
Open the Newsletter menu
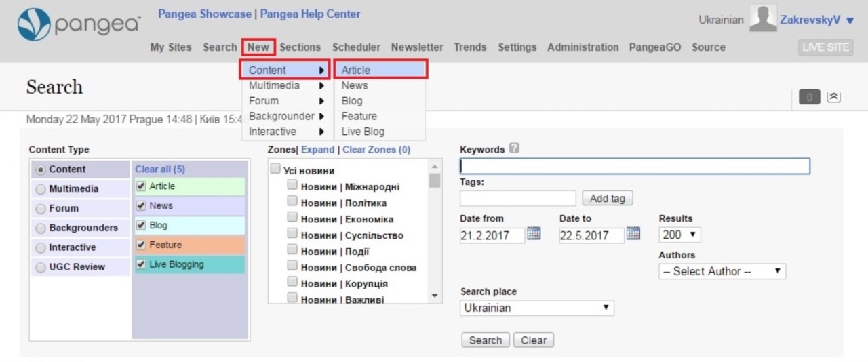click(x=417, y=47)
